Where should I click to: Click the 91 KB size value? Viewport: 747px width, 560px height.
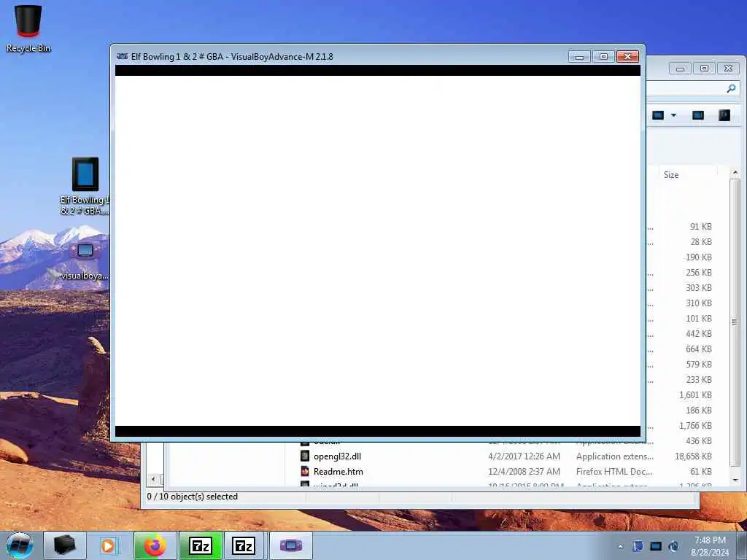point(701,227)
